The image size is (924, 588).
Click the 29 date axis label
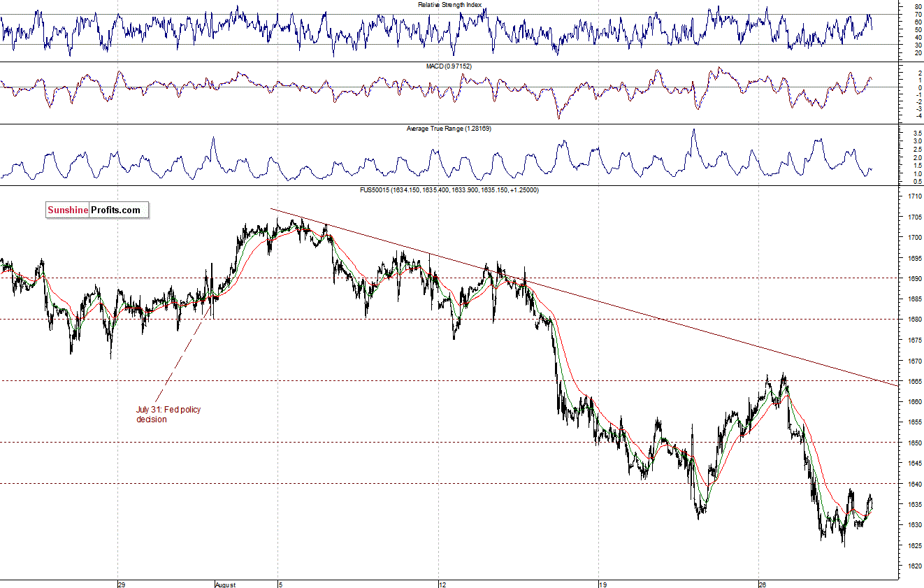pos(122,584)
